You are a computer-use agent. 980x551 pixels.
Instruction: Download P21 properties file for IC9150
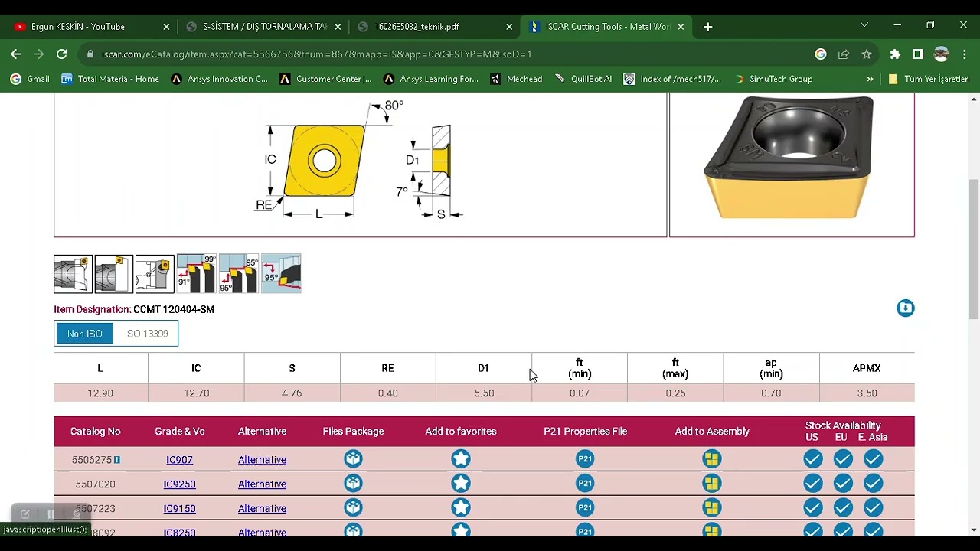pyautogui.click(x=585, y=508)
